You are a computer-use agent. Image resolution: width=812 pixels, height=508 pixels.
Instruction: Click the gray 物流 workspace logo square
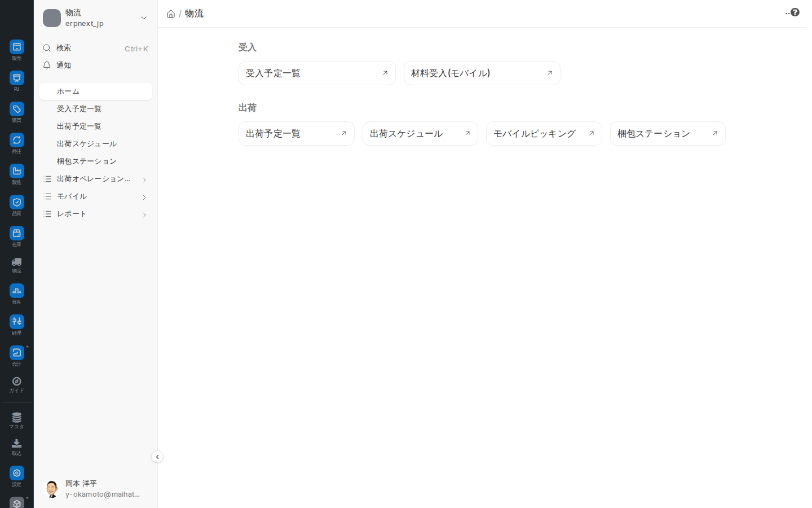(52, 18)
